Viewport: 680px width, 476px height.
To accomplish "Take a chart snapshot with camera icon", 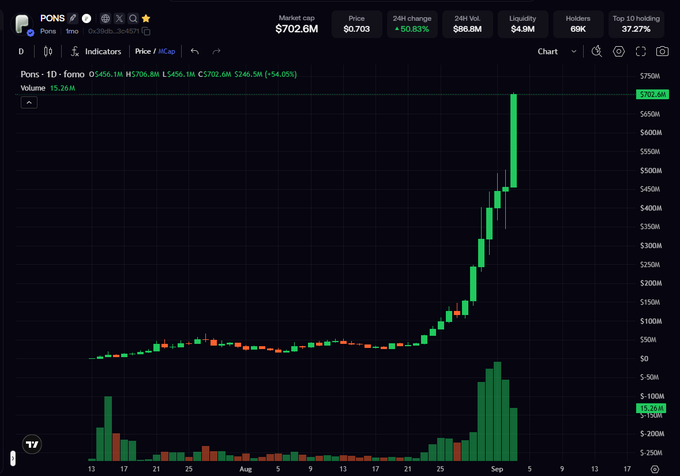I will (x=662, y=51).
